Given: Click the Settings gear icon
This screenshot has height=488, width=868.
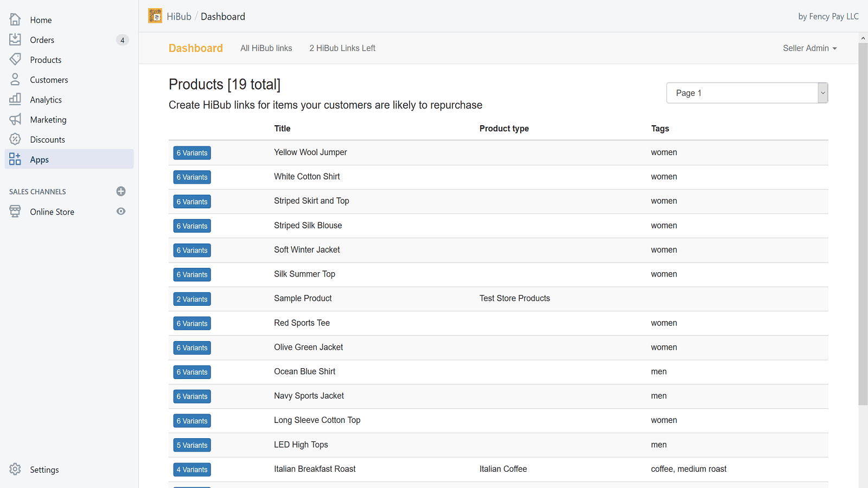Looking at the screenshot, I should coord(15,470).
